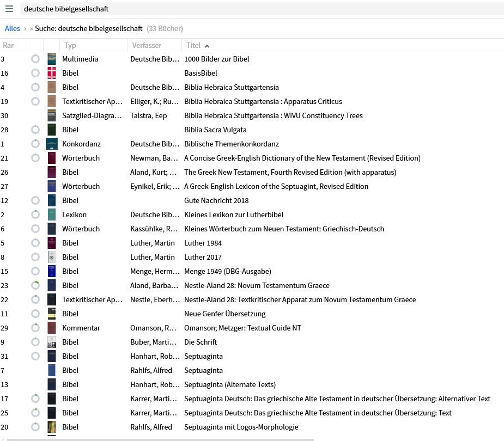Screen dimensions: 504x441
Task: Click cover icon of Biblia Hebraica Stuttgartensia Bibel row
Action: (x=51, y=87)
